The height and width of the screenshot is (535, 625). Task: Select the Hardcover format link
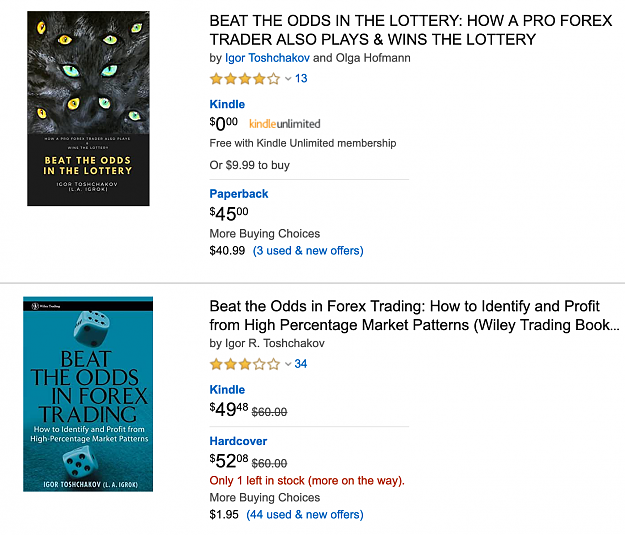click(x=238, y=441)
